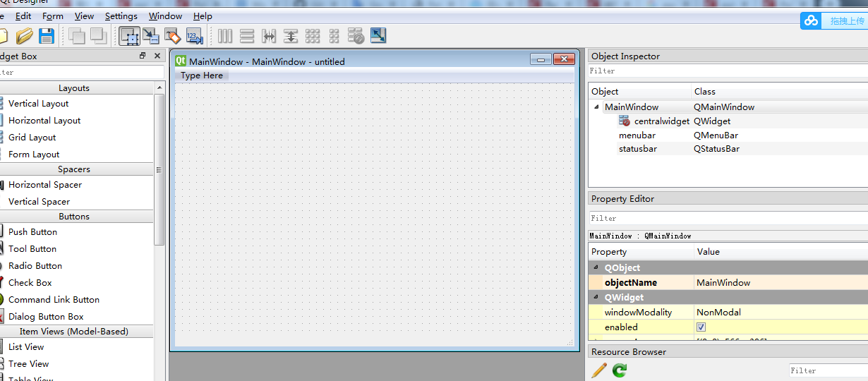
Task: Close the MainWindow form window
Action: pos(564,60)
